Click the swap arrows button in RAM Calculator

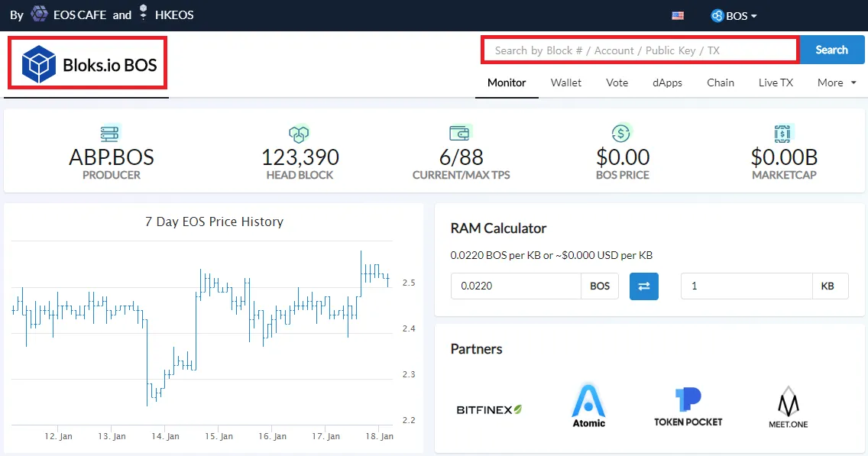click(x=644, y=286)
